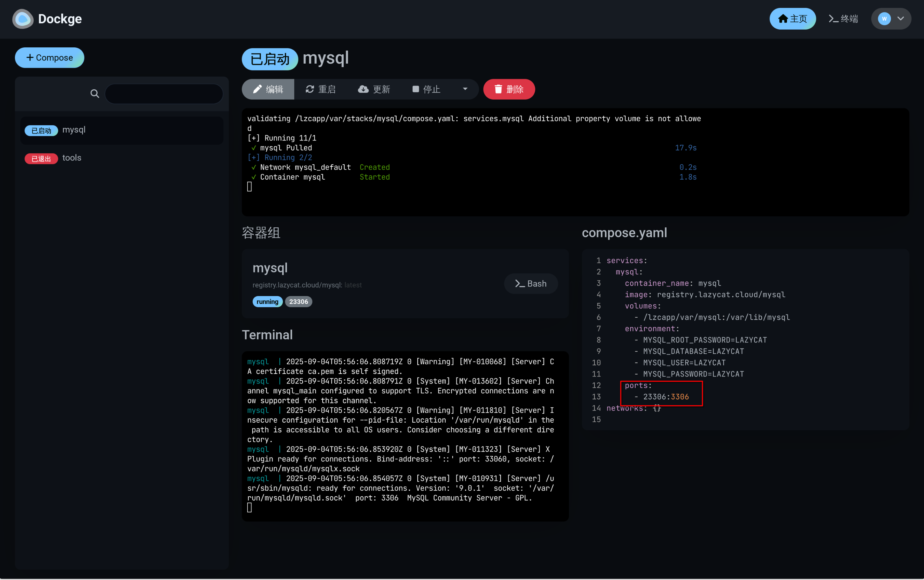Screen dimensions: 924x580
Task: Click the mysql container name heading in card
Action: tap(270, 268)
